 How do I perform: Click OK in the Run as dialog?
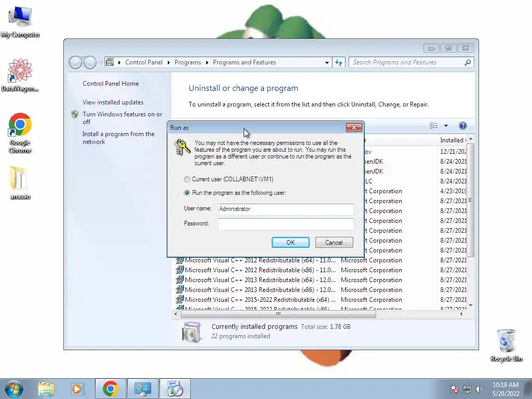290,242
